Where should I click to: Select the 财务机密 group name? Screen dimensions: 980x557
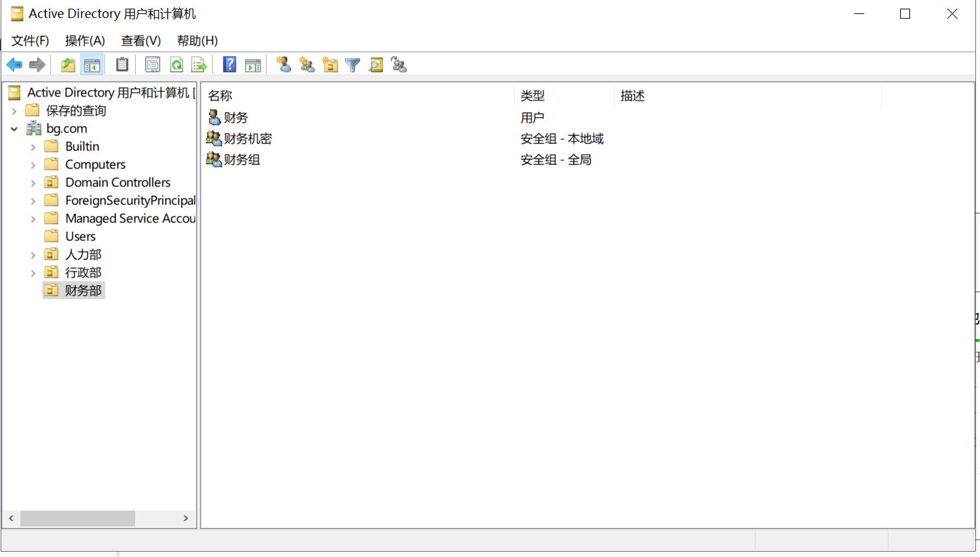coord(248,139)
